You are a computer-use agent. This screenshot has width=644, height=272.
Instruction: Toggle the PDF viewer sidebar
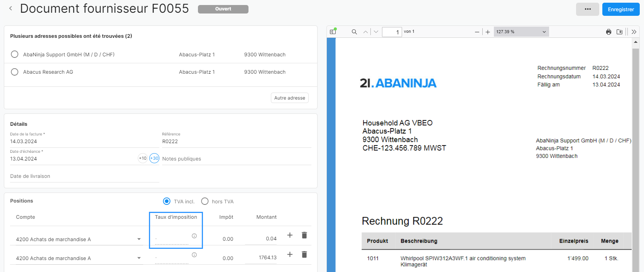pos(333,32)
